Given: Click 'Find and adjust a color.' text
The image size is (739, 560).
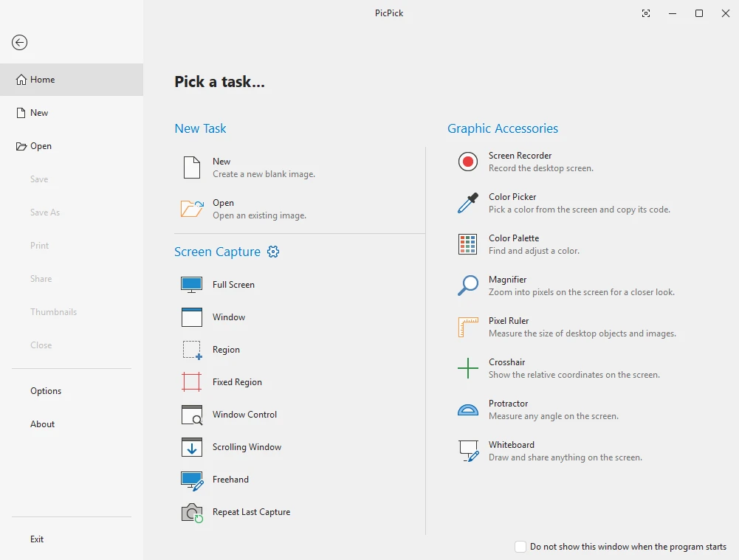Looking at the screenshot, I should point(534,251).
